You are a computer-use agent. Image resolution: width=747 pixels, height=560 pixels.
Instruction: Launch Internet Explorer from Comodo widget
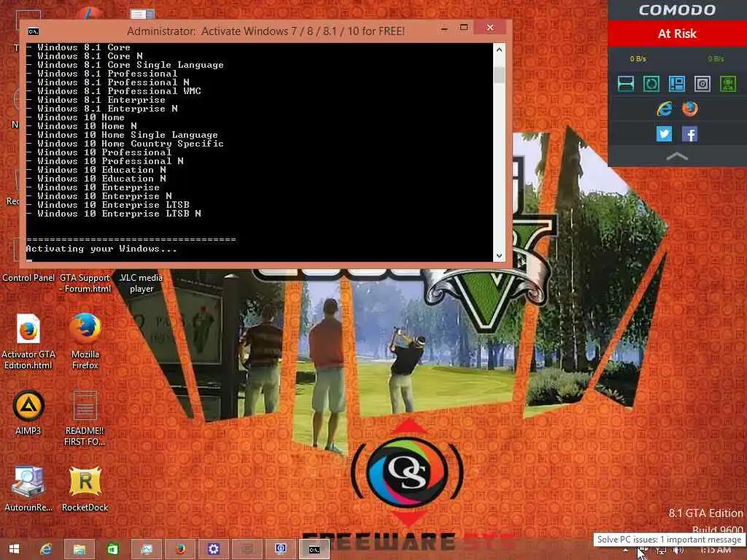click(x=664, y=109)
